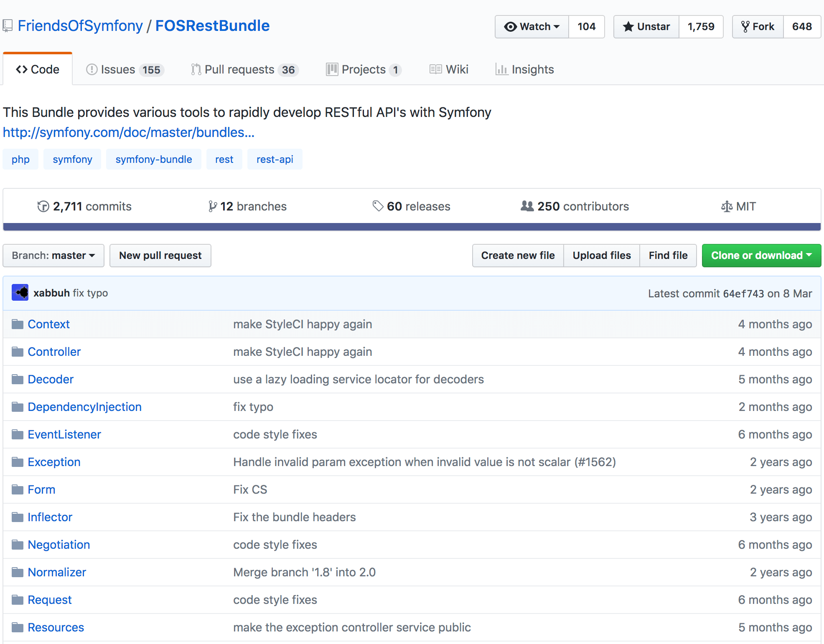Open the 'fix typo' commit message by xabbuh
Viewport: 824px width, 644px height.
[90, 293]
